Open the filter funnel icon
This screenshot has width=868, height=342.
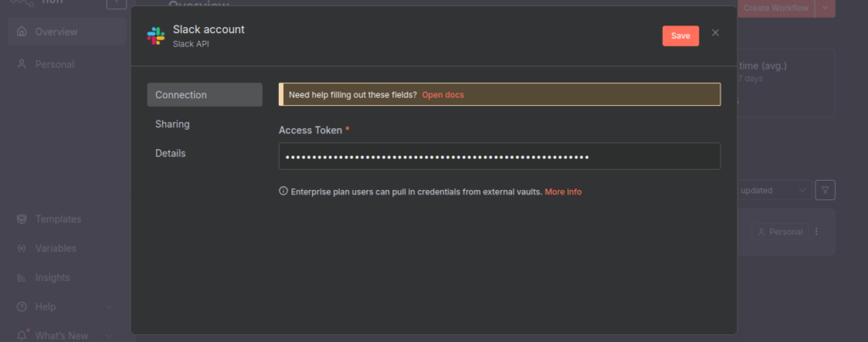click(x=825, y=190)
